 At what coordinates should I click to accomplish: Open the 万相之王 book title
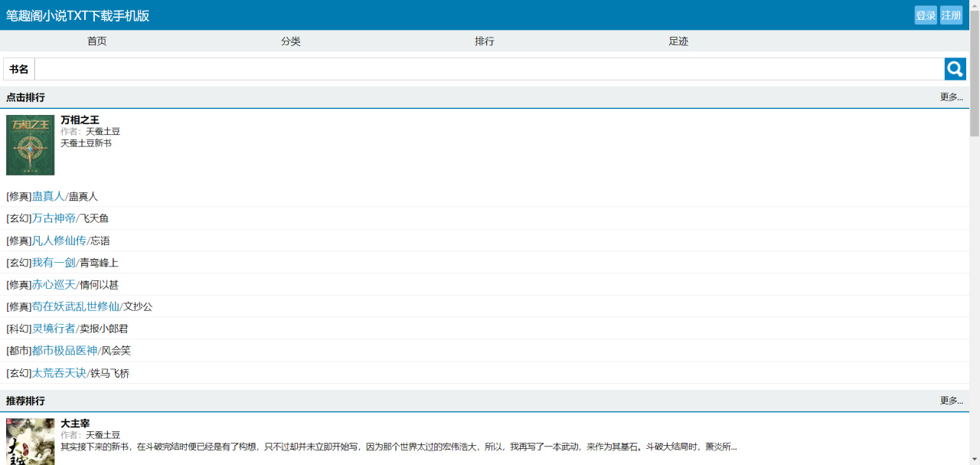(80, 120)
